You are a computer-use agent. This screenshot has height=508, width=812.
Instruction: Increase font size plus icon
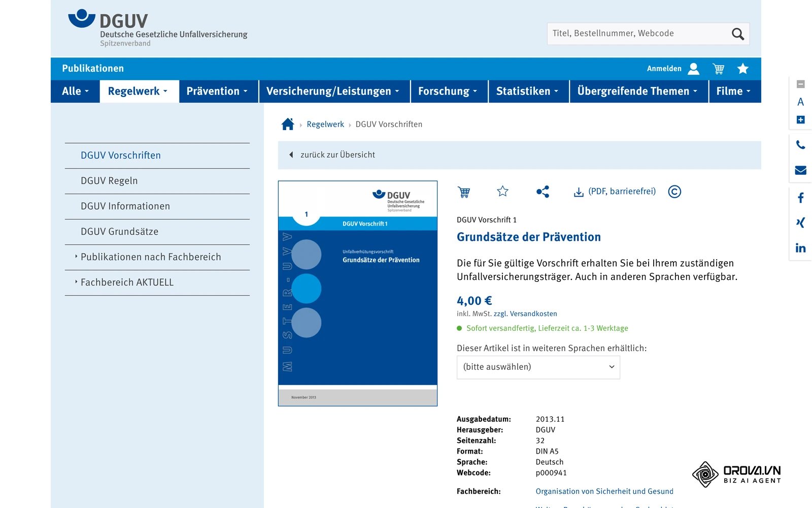pos(801,120)
